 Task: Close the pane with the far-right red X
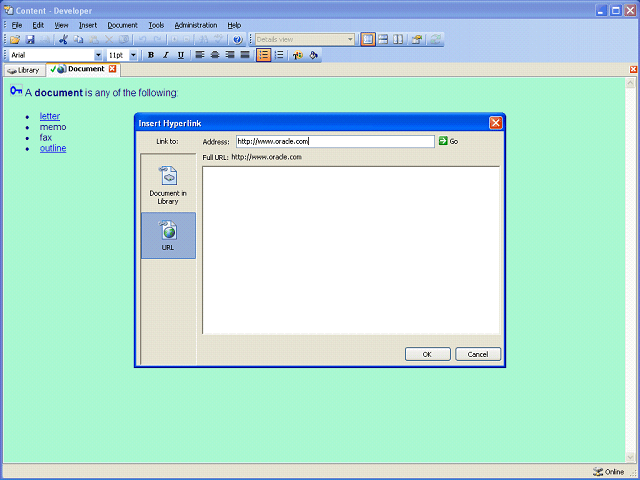633,69
